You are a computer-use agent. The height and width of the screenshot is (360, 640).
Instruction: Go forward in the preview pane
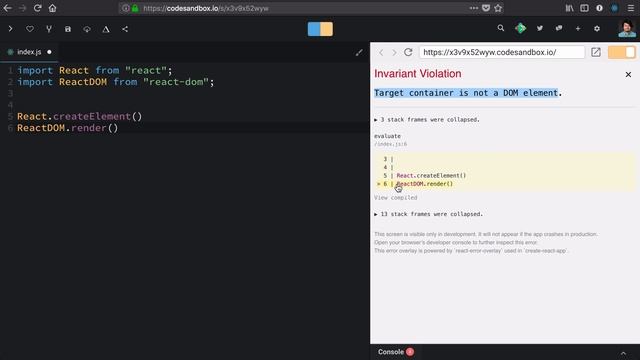394,52
